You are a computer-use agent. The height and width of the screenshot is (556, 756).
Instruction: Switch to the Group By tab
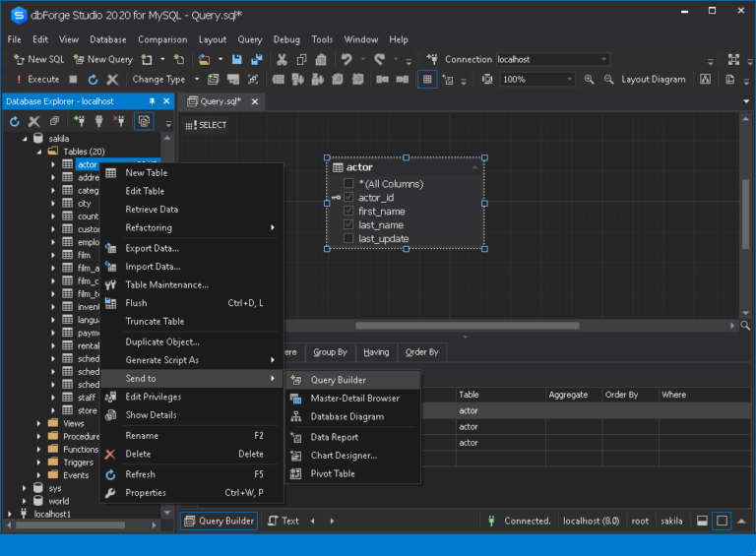click(330, 352)
